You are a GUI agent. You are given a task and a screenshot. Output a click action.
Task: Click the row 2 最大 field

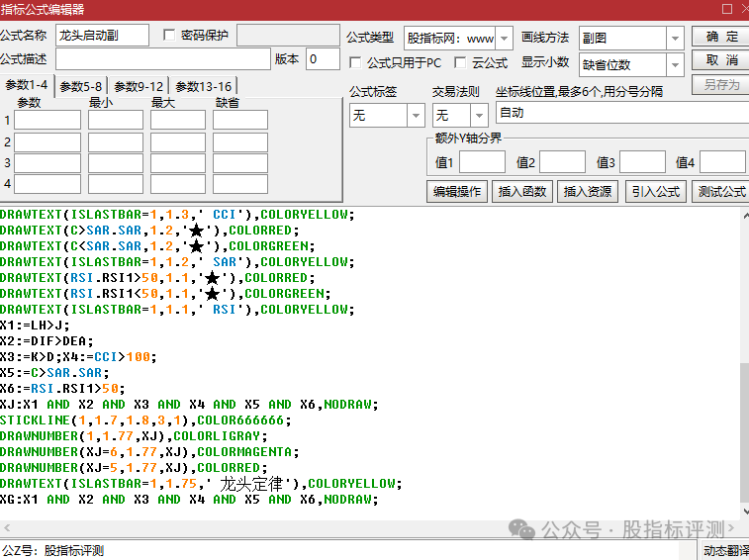[x=178, y=142]
